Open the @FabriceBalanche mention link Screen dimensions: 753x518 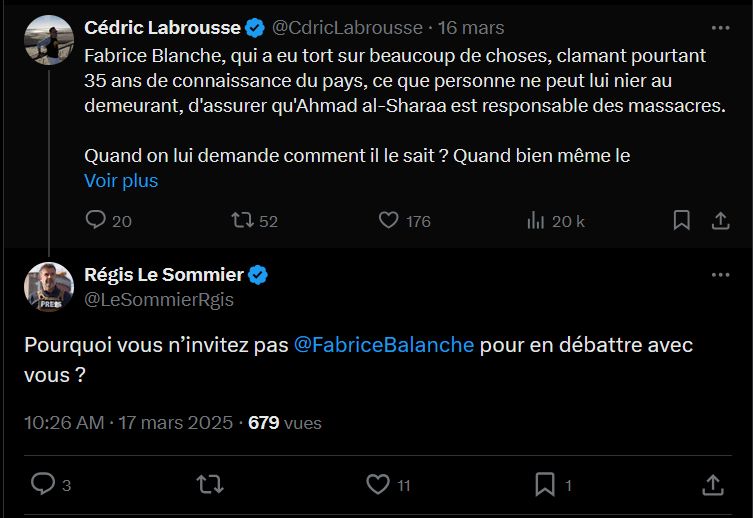coord(385,345)
